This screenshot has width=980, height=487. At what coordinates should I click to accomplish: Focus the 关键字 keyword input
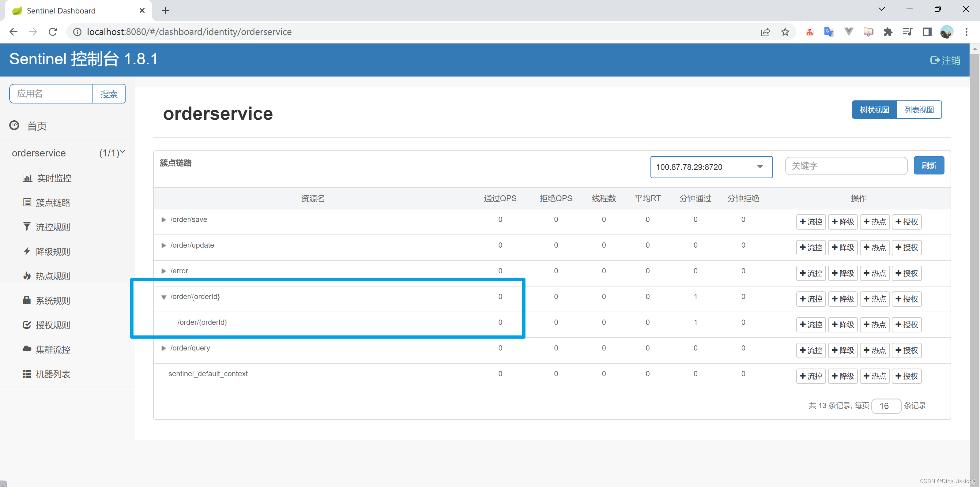tap(846, 166)
